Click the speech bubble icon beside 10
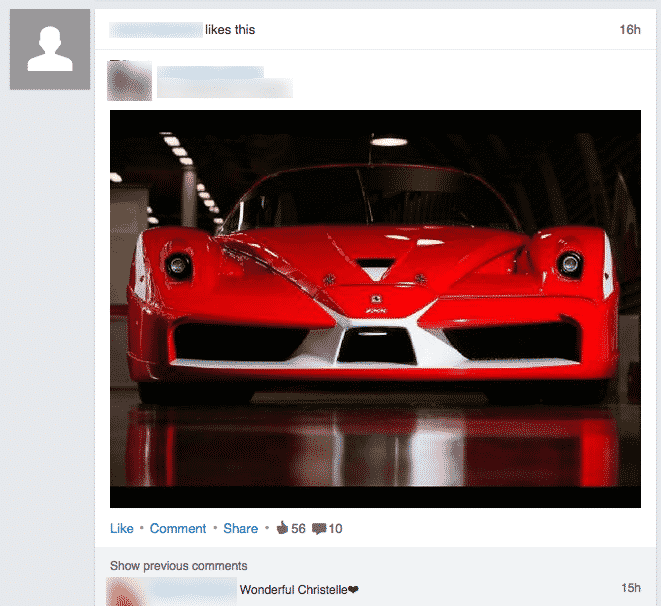Image resolution: width=661 pixels, height=606 pixels. click(x=320, y=528)
